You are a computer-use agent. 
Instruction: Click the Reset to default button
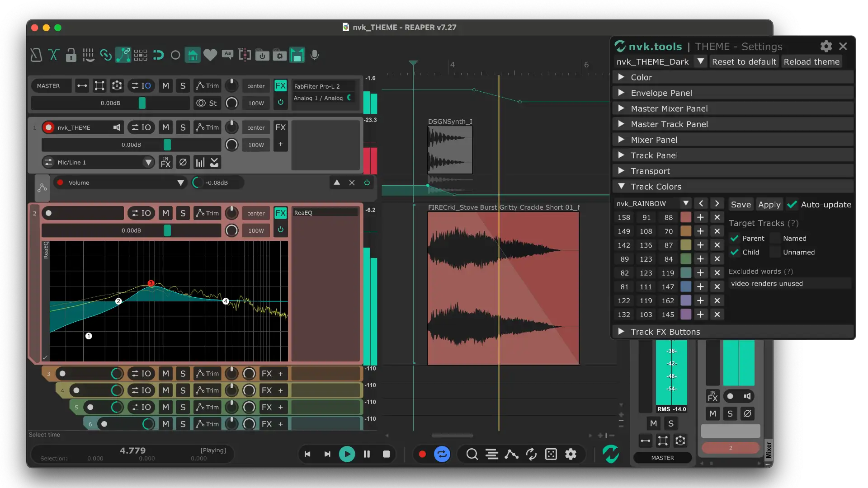[744, 61]
